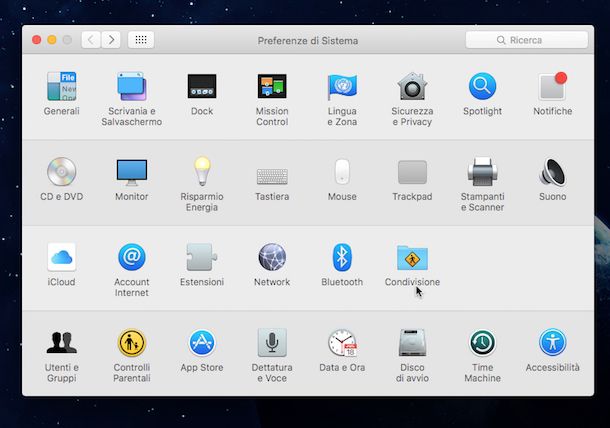610x428 pixels.
Task: Minimize the Preferenze di Sistema window
Action: pyautogui.click(x=52, y=40)
